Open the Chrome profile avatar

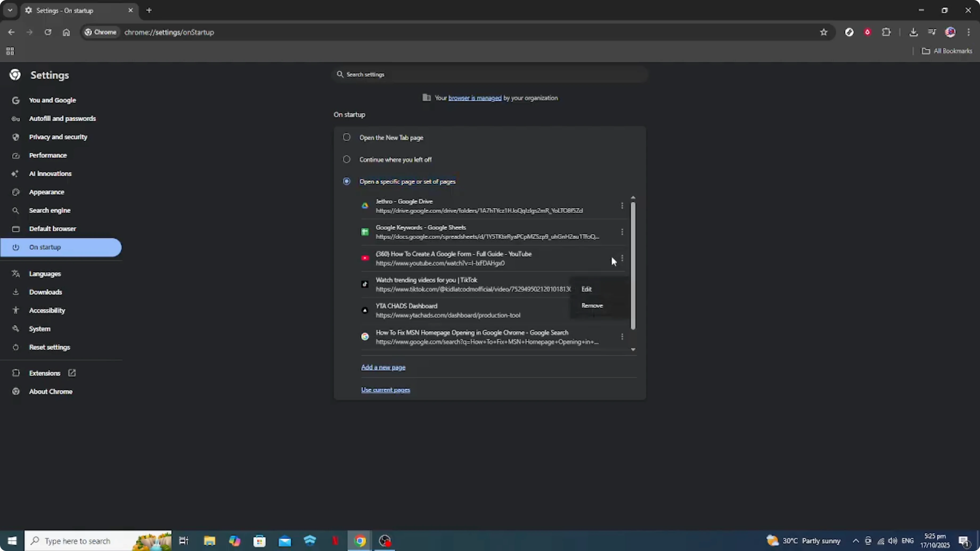pos(950,32)
